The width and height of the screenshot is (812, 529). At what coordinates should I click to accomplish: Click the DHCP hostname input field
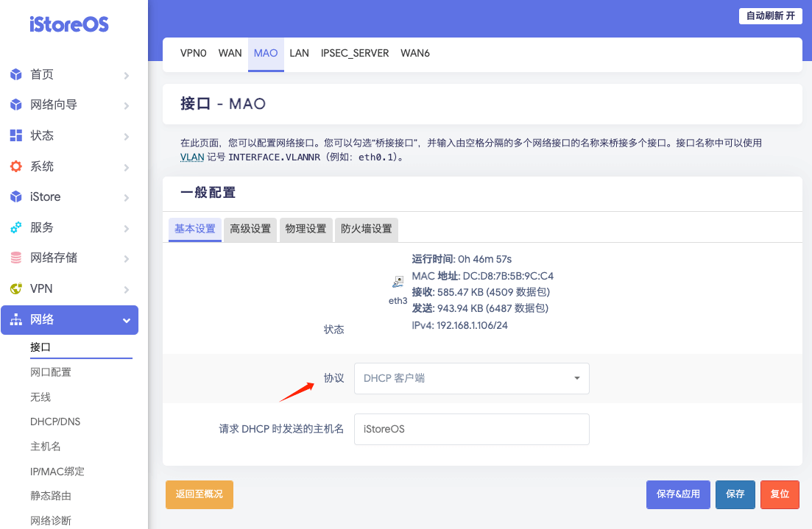point(471,429)
